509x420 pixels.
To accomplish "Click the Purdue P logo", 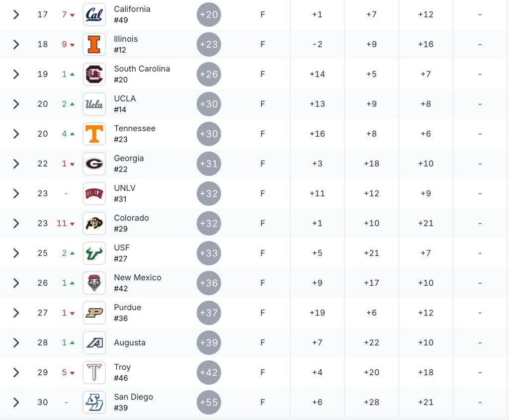I will [94, 313].
